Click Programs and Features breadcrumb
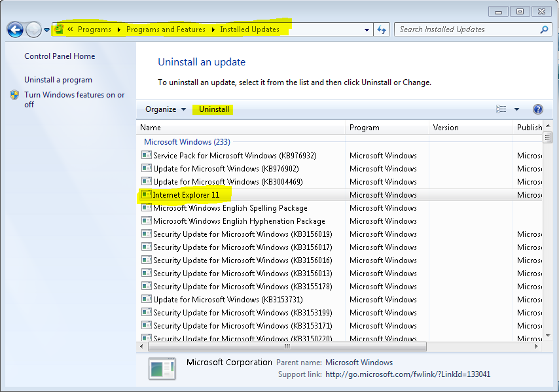 pyautogui.click(x=166, y=29)
